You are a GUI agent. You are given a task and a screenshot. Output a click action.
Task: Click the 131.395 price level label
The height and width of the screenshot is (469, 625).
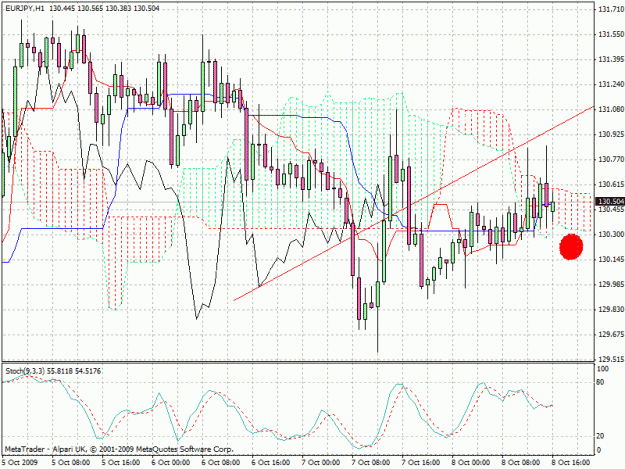611,59
